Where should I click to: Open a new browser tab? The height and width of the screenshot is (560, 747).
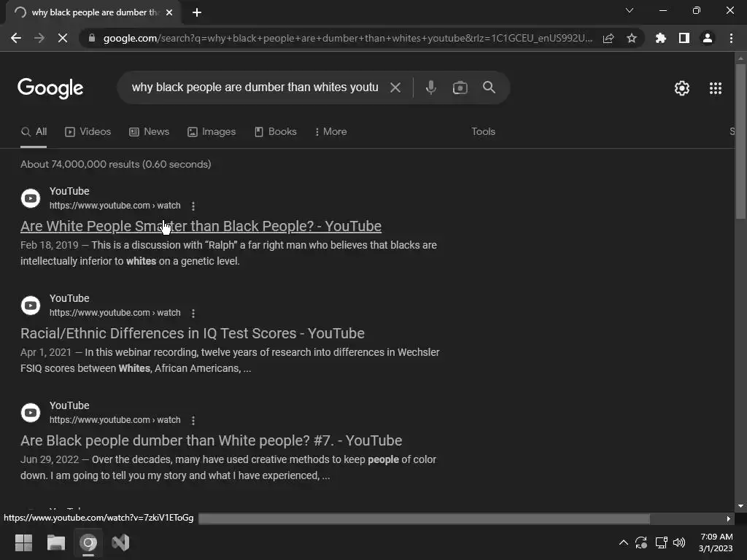[x=197, y=12]
